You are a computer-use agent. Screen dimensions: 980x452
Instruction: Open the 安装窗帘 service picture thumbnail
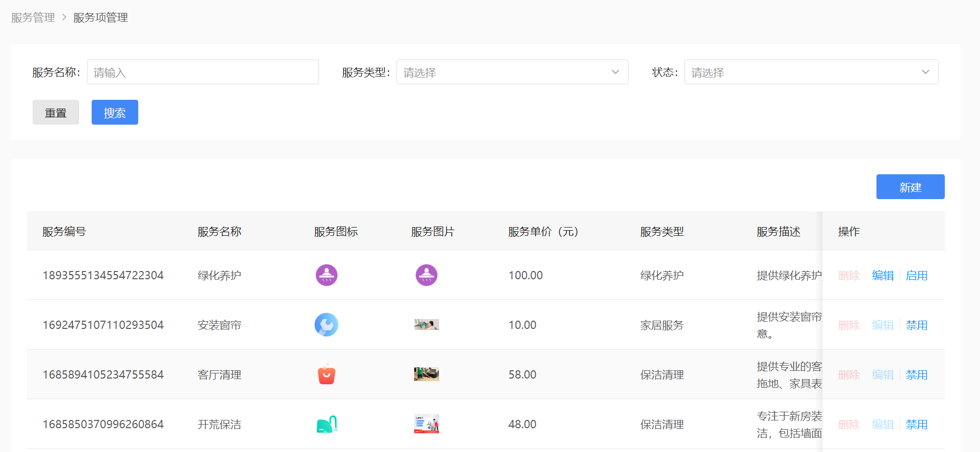[x=427, y=325]
